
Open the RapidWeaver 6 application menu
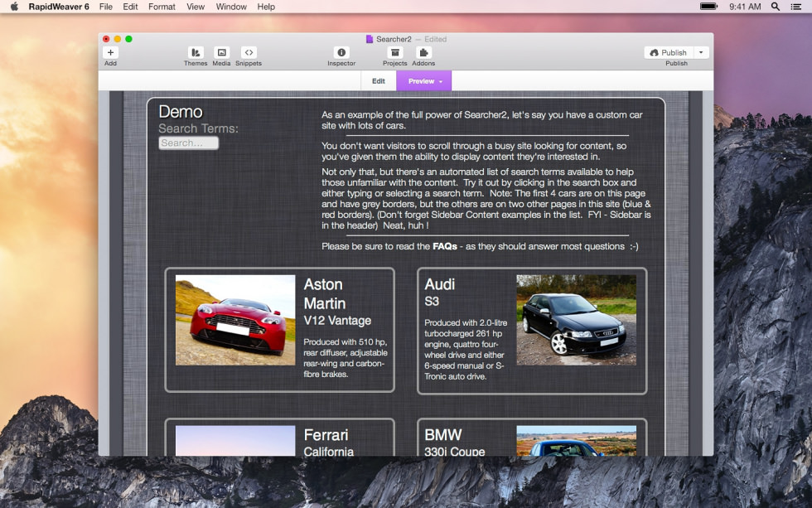coord(59,7)
